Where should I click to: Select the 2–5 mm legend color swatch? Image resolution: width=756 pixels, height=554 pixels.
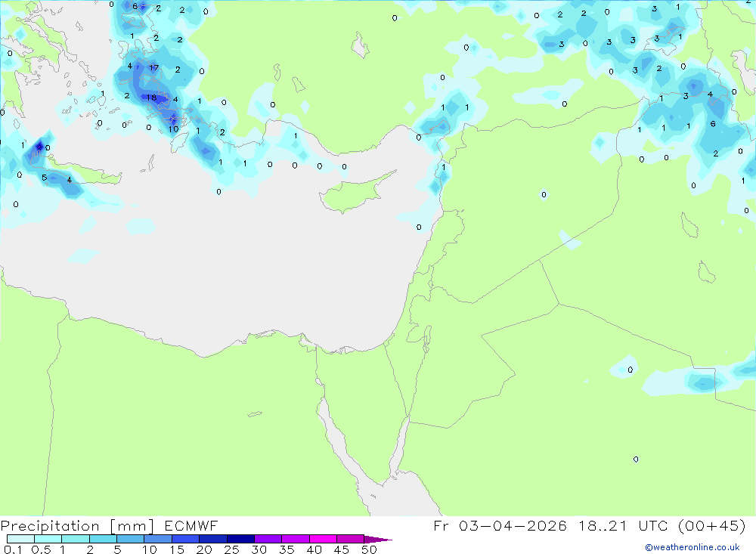click(103, 539)
